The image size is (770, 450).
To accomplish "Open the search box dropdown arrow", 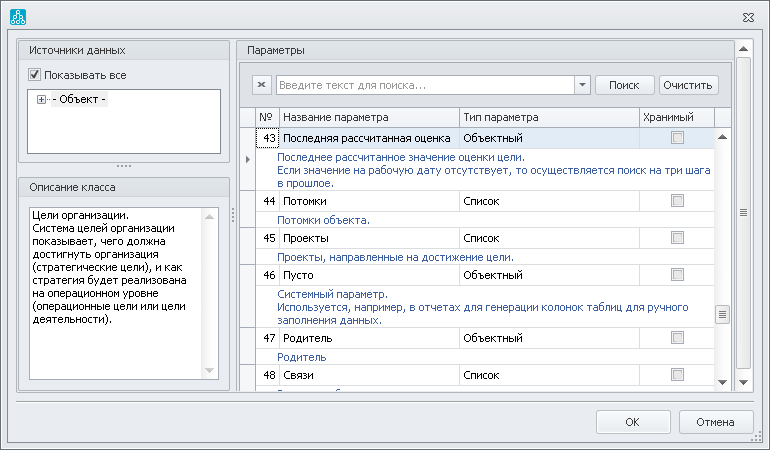I will coord(582,85).
